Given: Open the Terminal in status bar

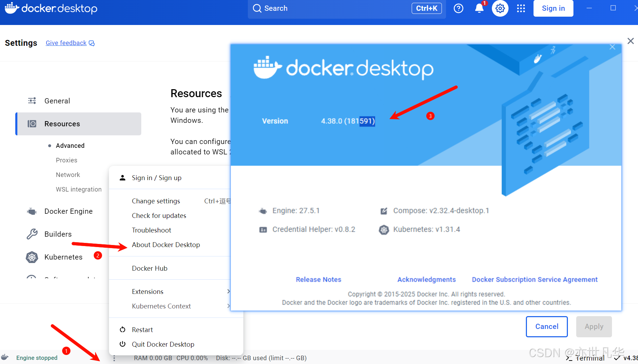Looking at the screenshot, I should click(x=585, y=358).
